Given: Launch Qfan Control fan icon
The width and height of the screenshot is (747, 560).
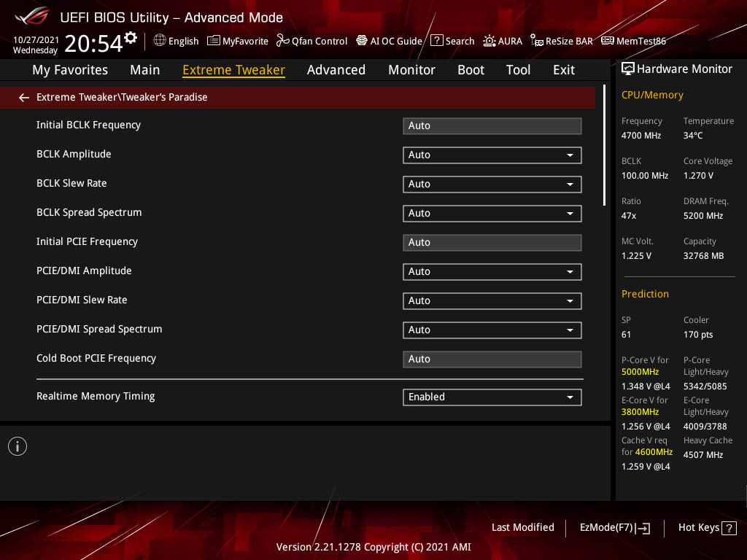Looking at the screenshot, I should click(x=283, y=41).
